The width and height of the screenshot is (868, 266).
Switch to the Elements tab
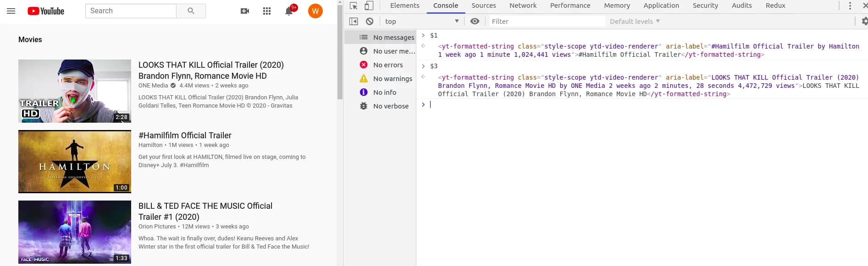[x=404, y=6]
